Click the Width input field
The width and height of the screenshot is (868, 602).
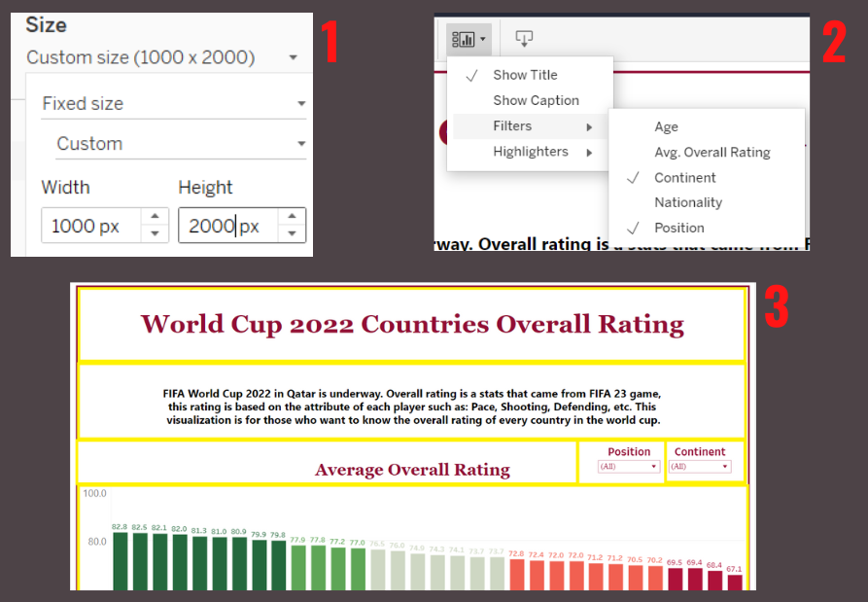point(90,226)
